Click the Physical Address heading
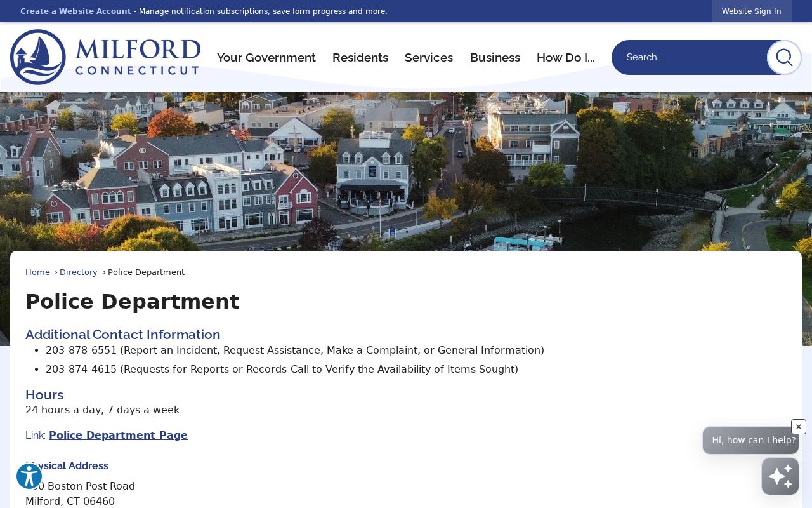812x508 pixels. tap(67, 466)
